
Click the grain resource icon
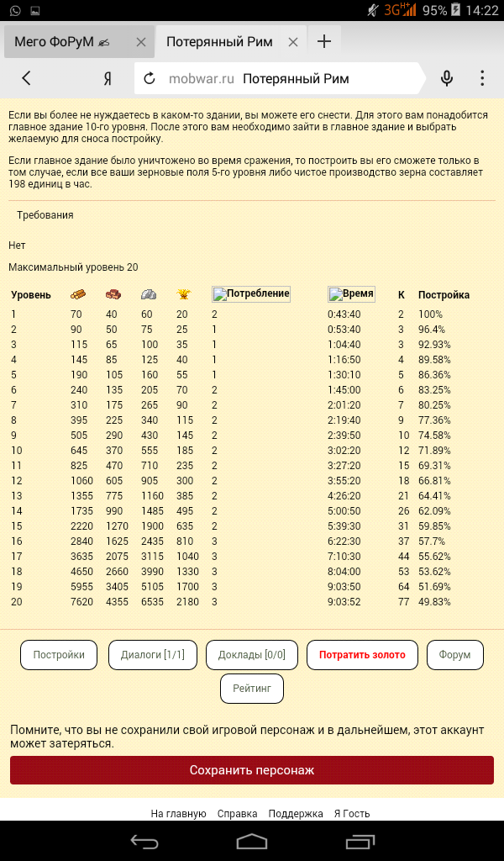click(182, 294)
